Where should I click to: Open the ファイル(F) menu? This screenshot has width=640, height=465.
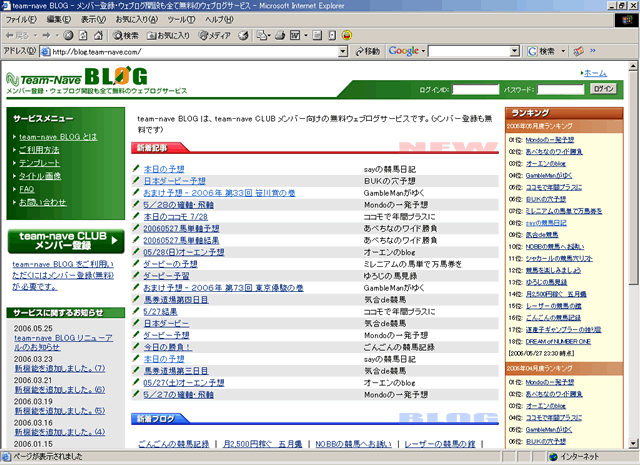[x=22, y=19]
